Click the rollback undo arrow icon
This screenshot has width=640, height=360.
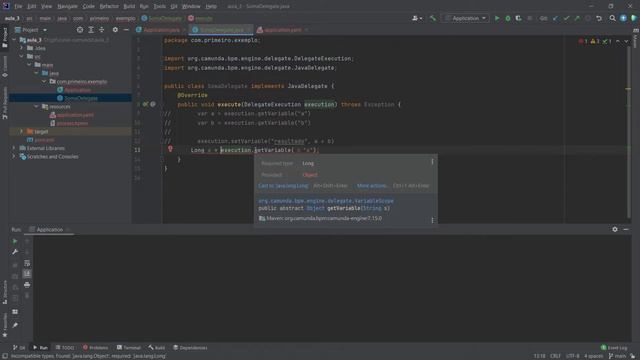[x=599, y=18]
